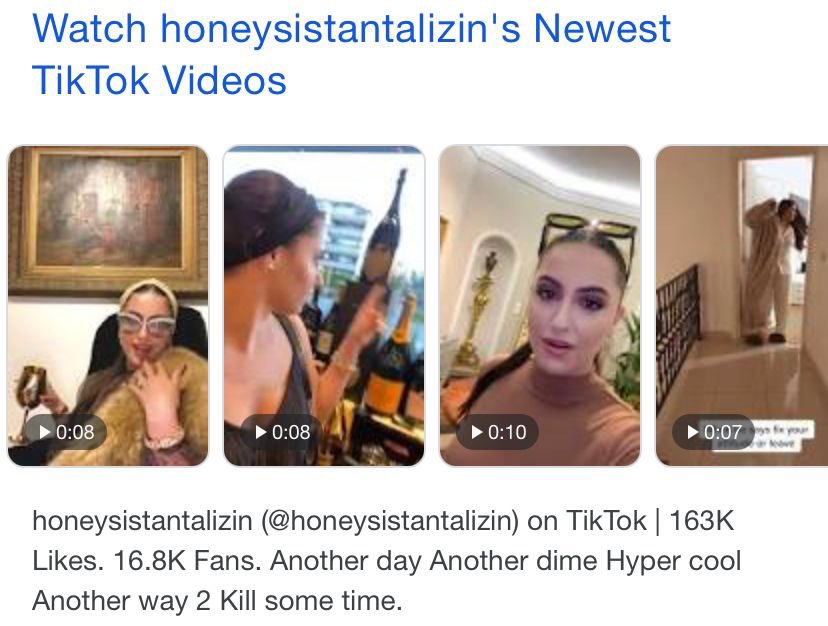Click the play triangle beside the 0:10 duration

pos(477,432)
